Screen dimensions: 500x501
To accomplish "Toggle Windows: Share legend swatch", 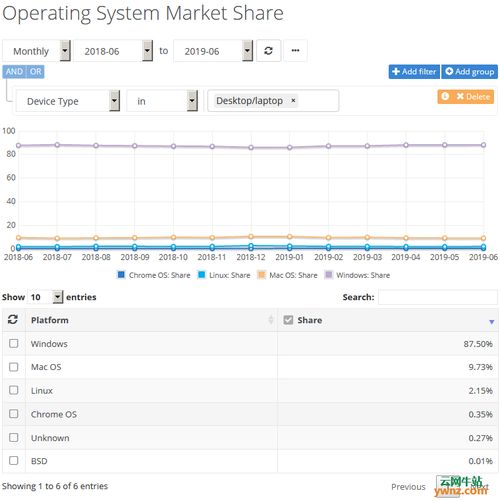I will [329, 275].
